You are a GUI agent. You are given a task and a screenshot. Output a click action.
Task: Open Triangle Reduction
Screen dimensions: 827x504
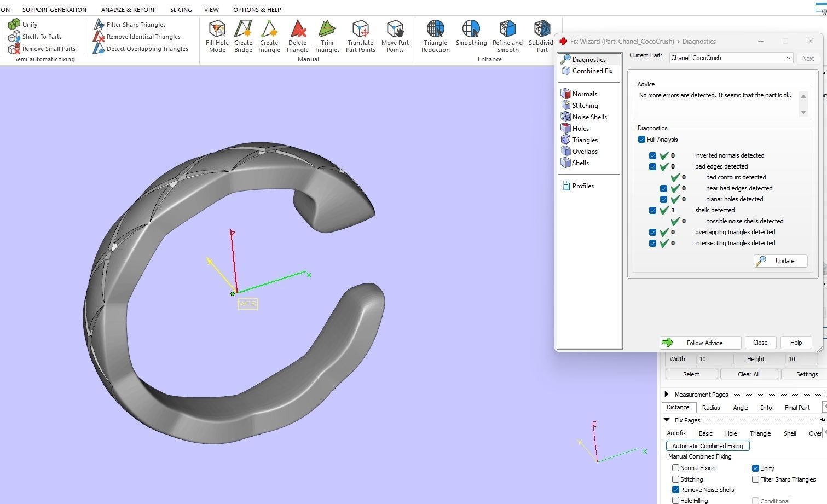tap(436, 36)
